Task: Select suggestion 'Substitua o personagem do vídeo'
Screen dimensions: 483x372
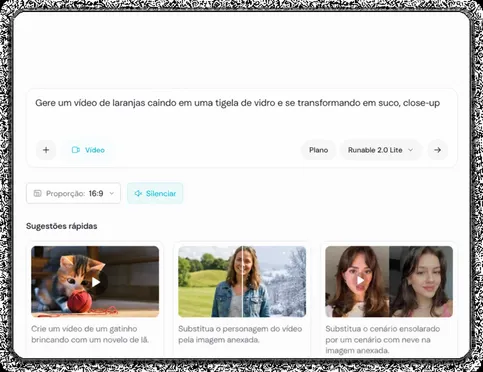Action: point(240,334)
